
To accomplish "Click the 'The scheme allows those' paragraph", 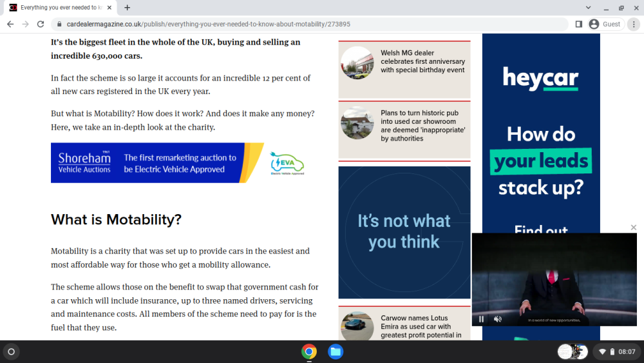I will [185, 307].
